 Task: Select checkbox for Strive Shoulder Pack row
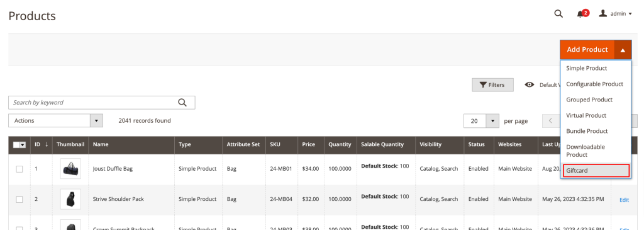[x=19, y=199]
